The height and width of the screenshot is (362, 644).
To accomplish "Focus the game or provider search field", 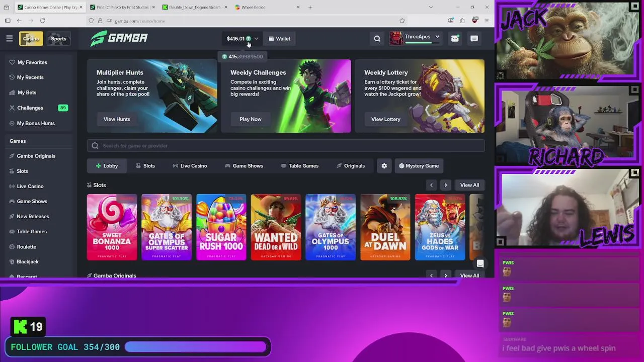I will pos(286,146).
